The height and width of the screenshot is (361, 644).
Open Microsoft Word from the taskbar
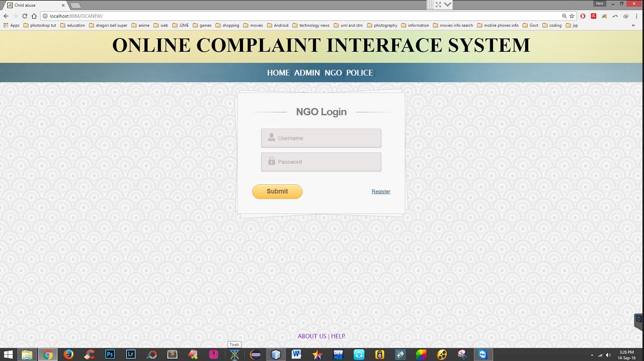click(x=296, y=354)
